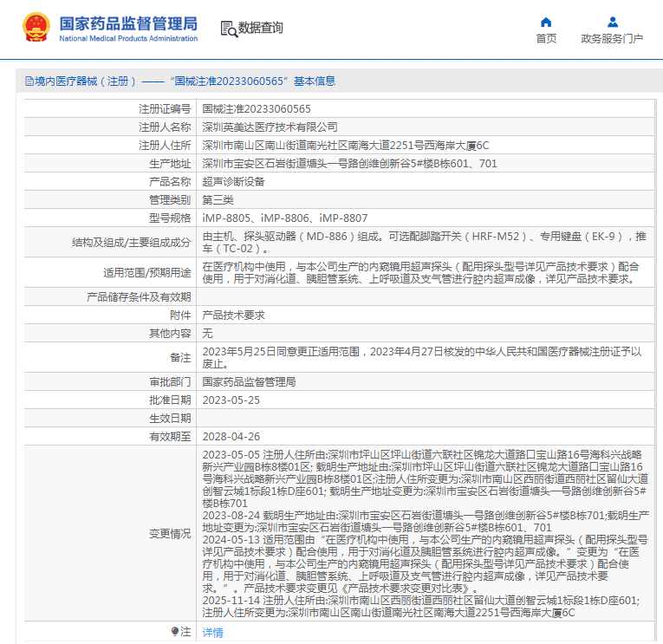This screenshot has height=644, width=663.
Task: Click registrant name 深圳英美达医疗技术有限公司
Action: (270, 127)
